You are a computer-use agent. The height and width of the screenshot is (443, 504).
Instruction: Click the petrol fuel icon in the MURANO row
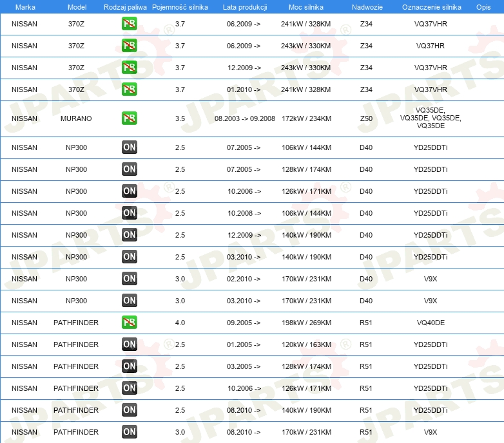pos(129,118)
